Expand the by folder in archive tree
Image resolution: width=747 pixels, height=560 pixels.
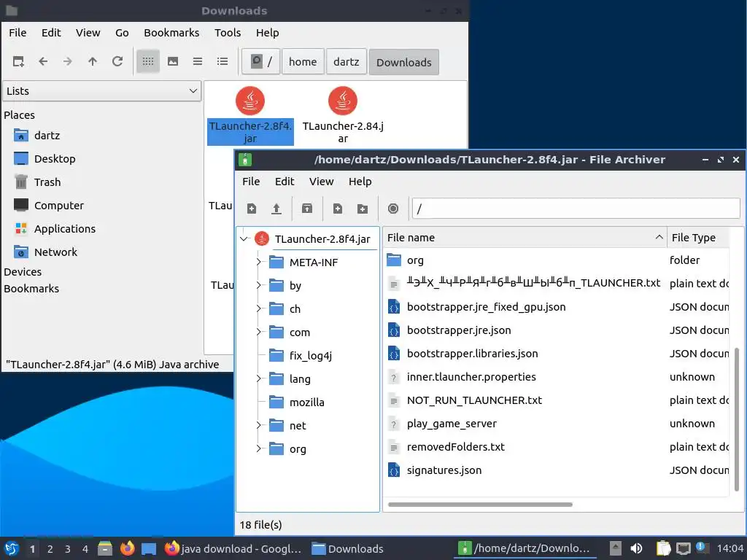click(x=259, y=285)
